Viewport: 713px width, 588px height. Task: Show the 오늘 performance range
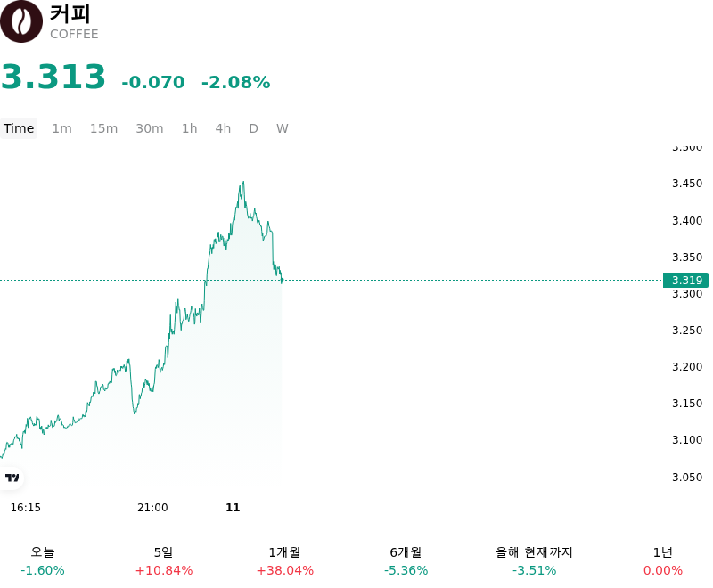click(x=43, y=561)
